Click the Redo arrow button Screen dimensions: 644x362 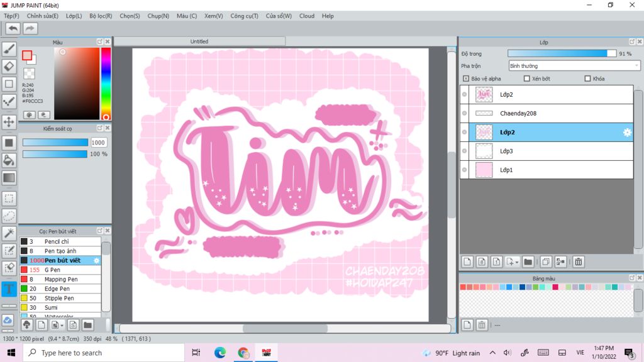tap(30, 28)
